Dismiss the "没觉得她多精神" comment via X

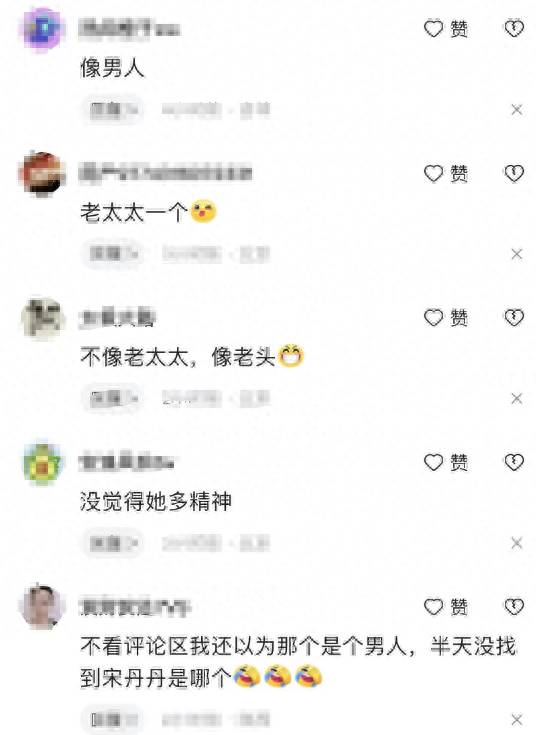516,543
